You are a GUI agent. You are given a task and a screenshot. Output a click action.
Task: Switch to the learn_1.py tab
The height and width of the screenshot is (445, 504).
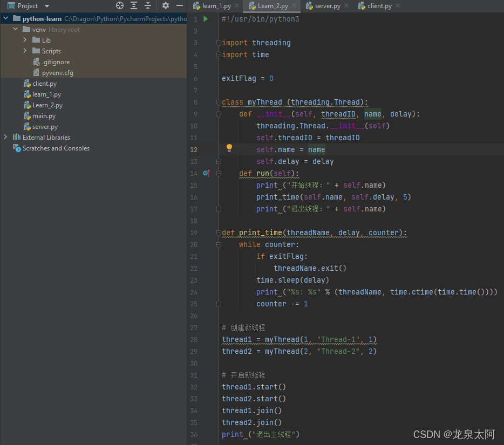tap(216, 6)
